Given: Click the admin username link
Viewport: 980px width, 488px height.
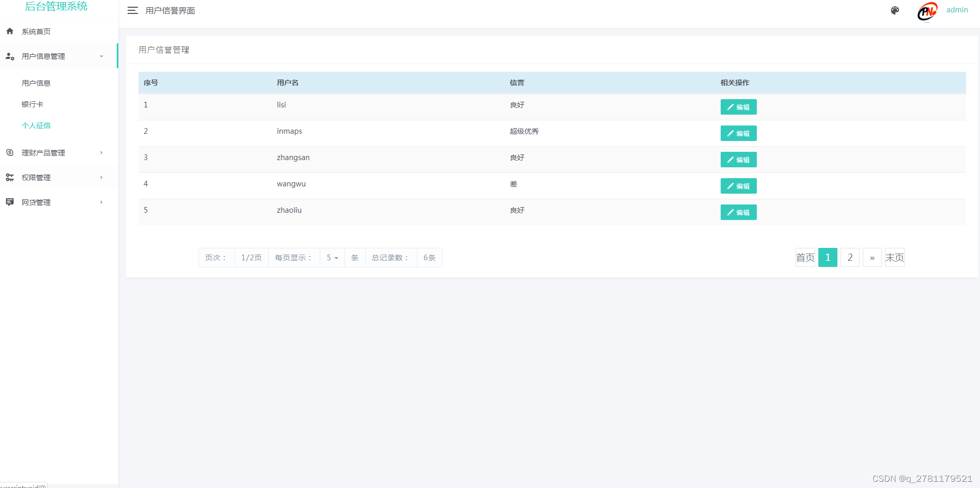Looking at the screenshot, I should click(x=957, y=10).
